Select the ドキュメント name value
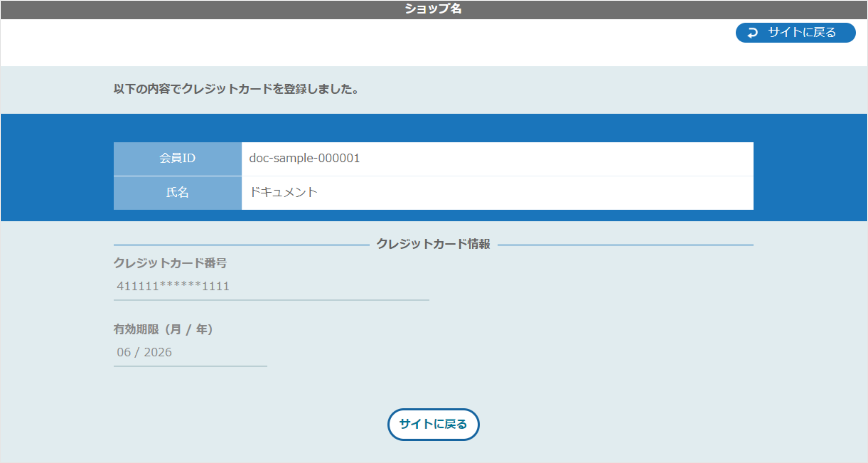868x463 pixels. pyautogui.click(x=283, y=193)
